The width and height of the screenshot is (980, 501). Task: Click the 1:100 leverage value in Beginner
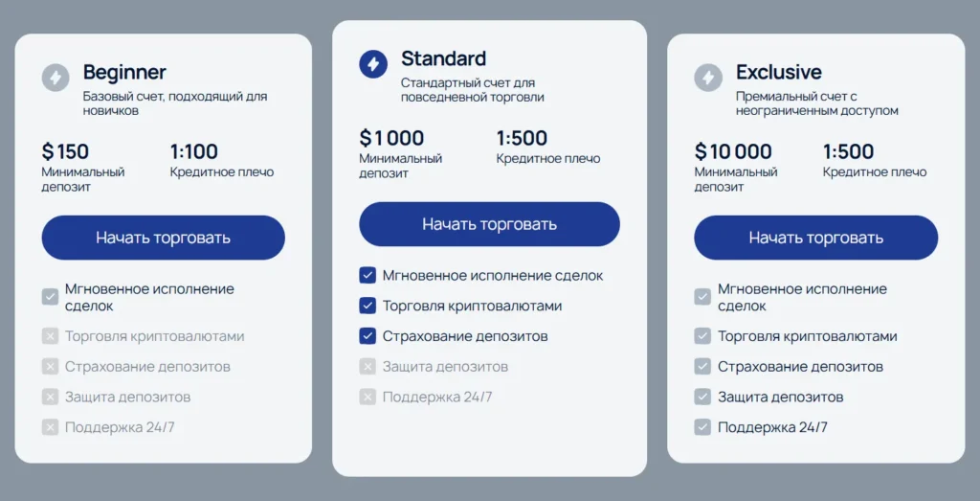194,151
